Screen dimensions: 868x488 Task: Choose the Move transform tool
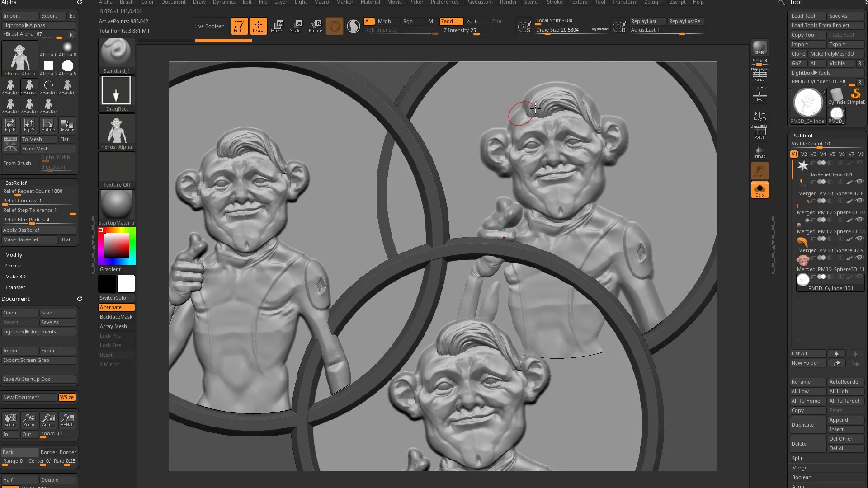(x=277, y=26)
